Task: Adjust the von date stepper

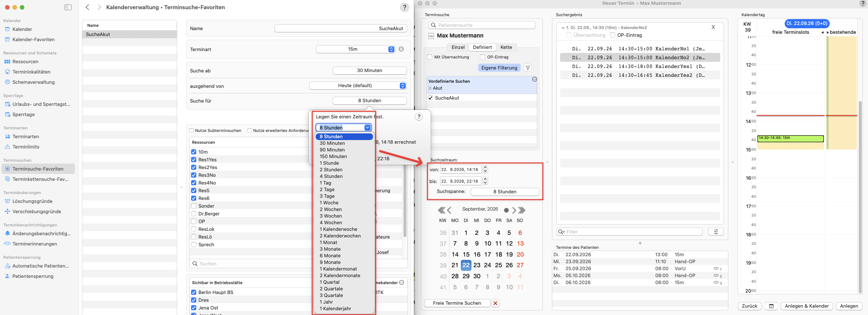Action: click(485, 169)
